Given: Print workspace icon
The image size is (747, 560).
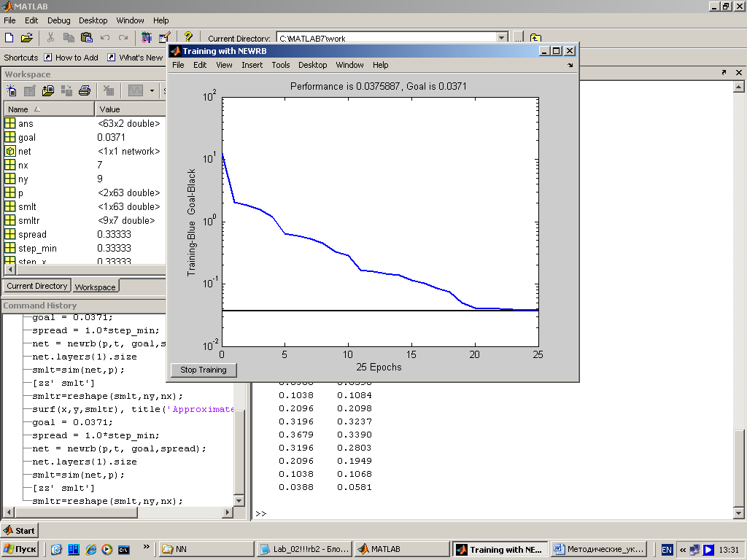Looking at the screenshot, I should tap(85, 90).
